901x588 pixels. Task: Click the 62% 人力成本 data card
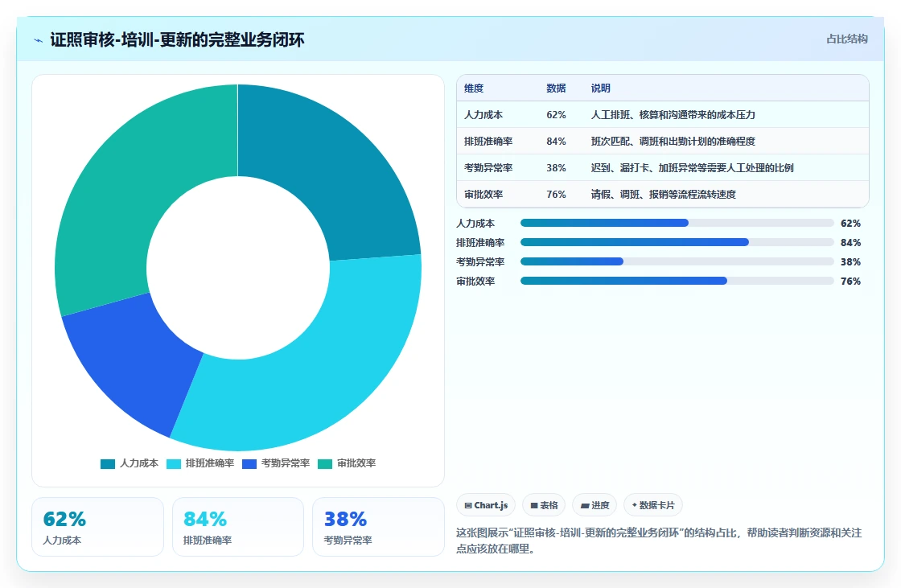coord(97,527)
